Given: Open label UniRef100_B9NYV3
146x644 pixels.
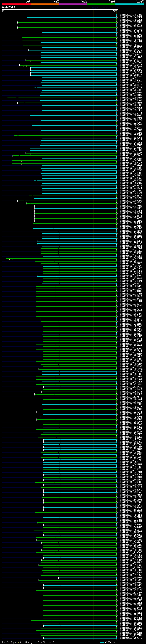Looking at the screenshot, I should [x=131, y=218].
